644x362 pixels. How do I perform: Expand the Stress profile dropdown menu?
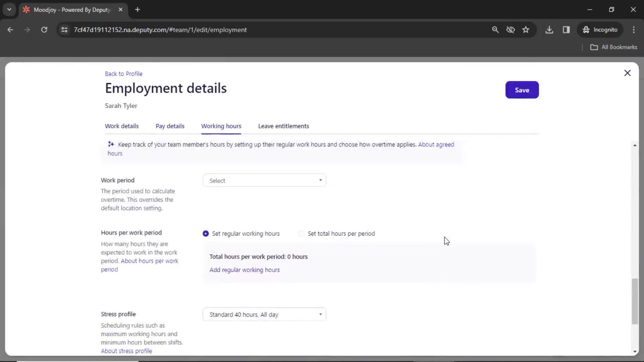(264, 314)
